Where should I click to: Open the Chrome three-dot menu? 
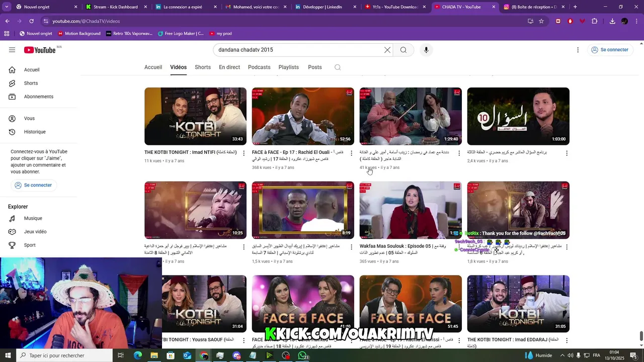coord(637,21)
